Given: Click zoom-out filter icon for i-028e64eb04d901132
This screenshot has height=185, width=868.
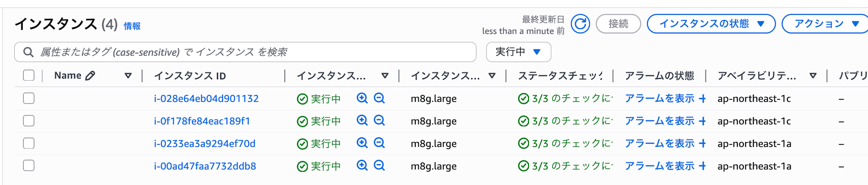Looking at the screenshot, I should pos(379,98).
